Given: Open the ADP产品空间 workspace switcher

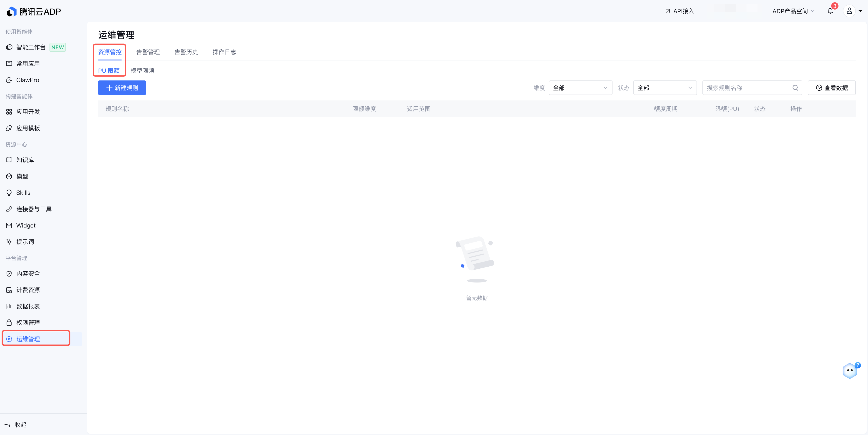Looking at the screenshot, I should pos(793,11).
